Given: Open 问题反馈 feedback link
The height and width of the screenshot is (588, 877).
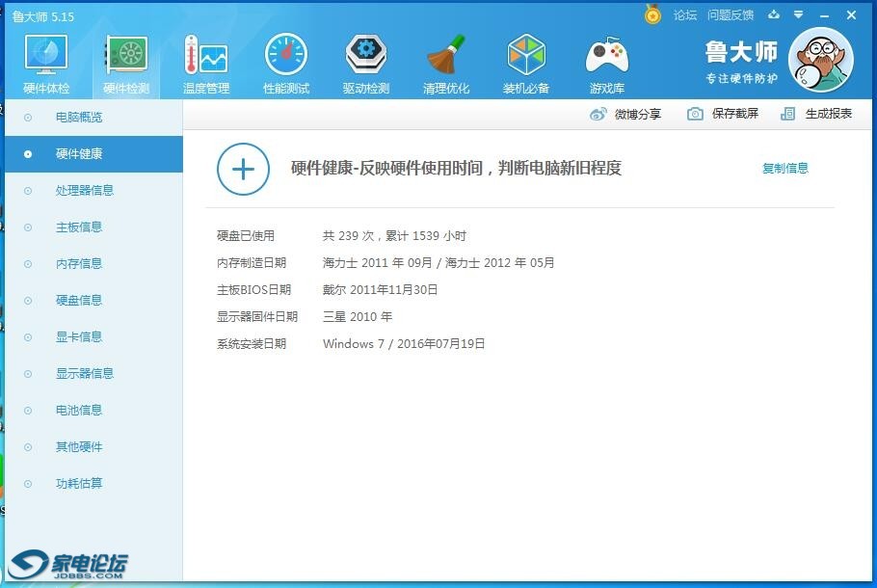Looking at the screenshot, I should (731, 15).
